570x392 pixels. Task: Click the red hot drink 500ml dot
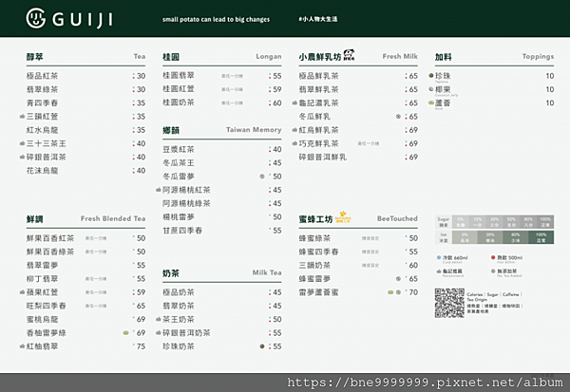click(x=493, y=257)
